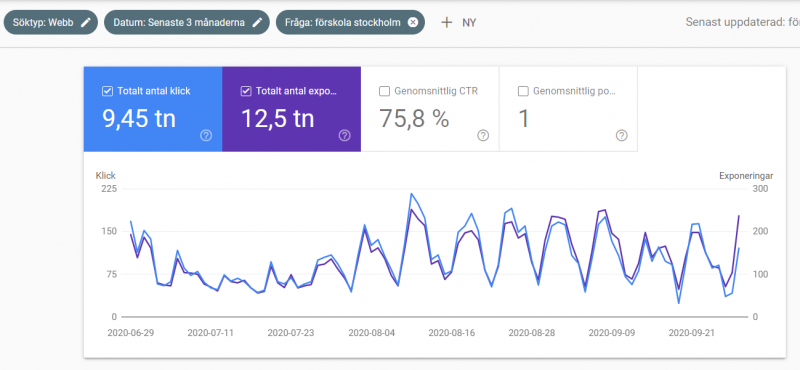This screenshot has height=370, width=800.
Task: Enable the Genomsnittlig position checkbox
Action: tap(522, 91)
